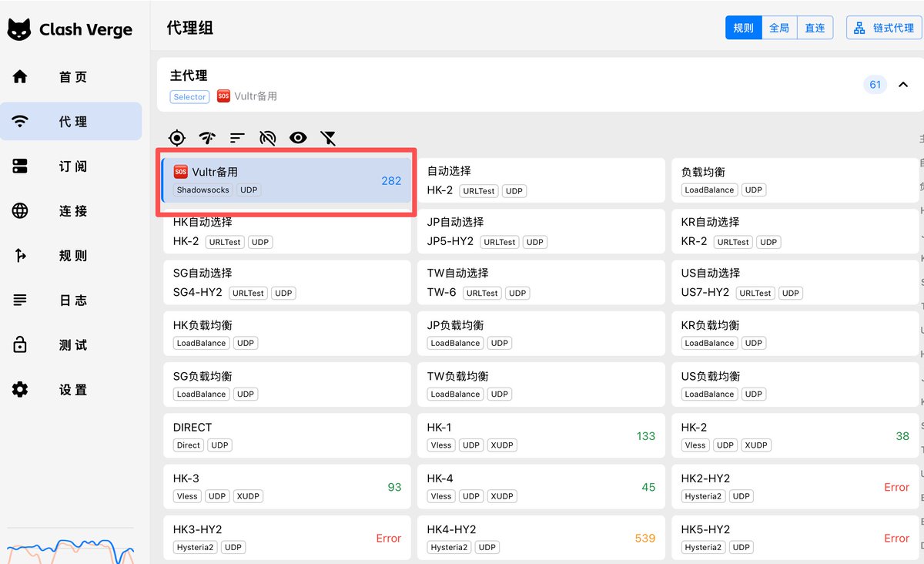Select KR负载均衡 proxy card
The width and height of the screenshot is (924, 564).
coord(795,334)
